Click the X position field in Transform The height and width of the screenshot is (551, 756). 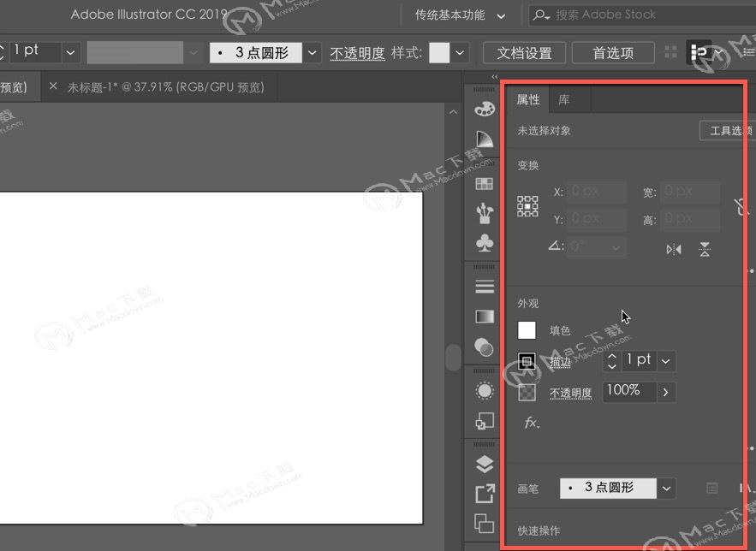[x=597, y=192]
